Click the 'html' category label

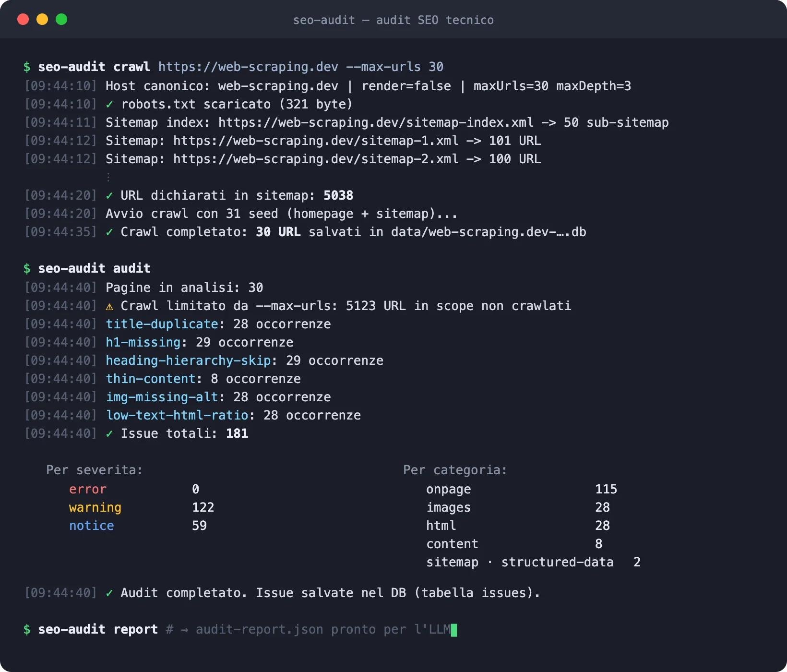click(441, 526)
